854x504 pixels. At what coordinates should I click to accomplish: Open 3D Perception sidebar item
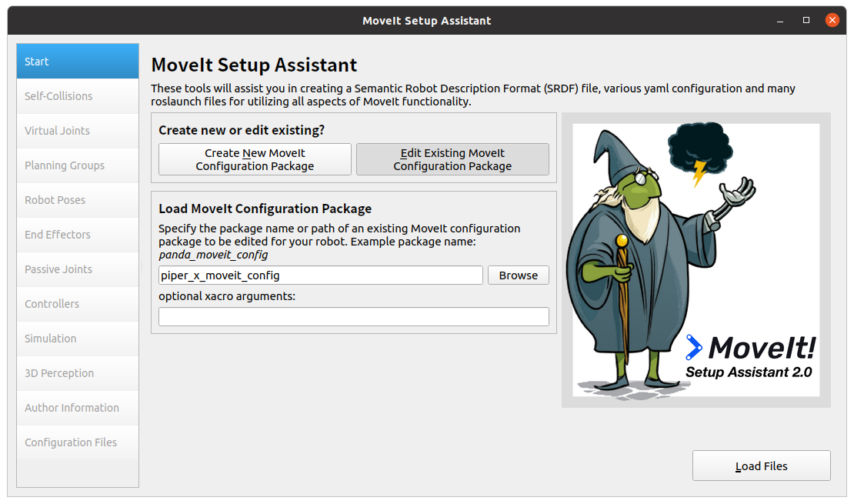coord(78,373)
